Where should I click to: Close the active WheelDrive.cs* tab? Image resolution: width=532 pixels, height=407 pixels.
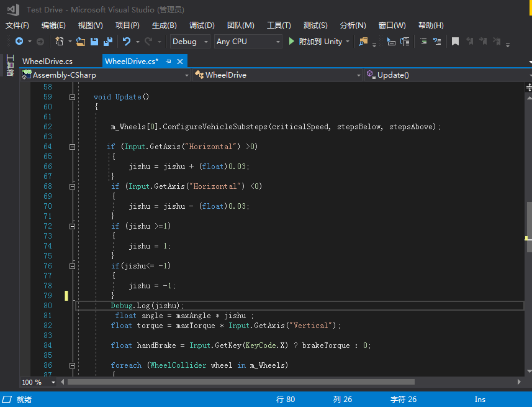tap(181, 61)
